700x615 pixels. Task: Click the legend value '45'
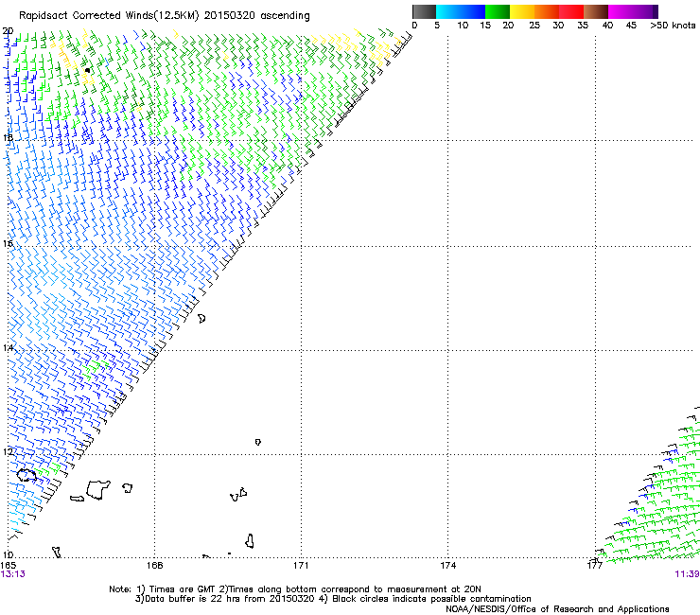click(x=631, y=26)
